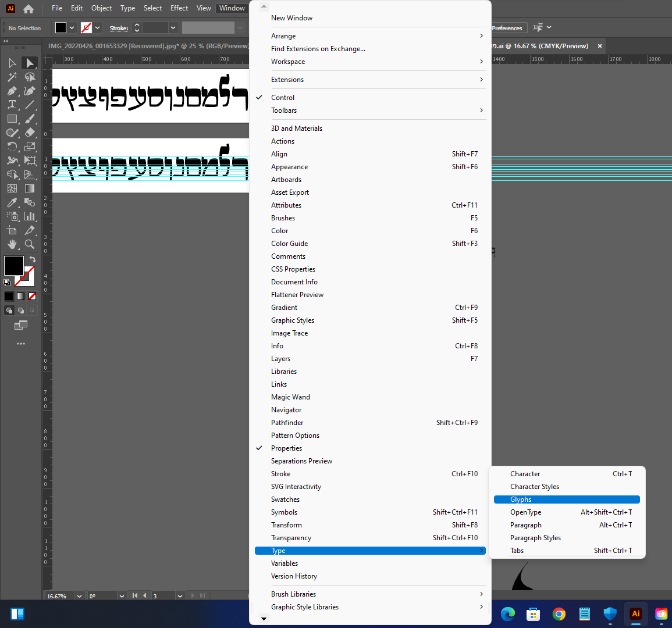Select the Line Segment tool
Image resolution: width=672 pixels, height=628 pixels.
(x=30, y=105)
